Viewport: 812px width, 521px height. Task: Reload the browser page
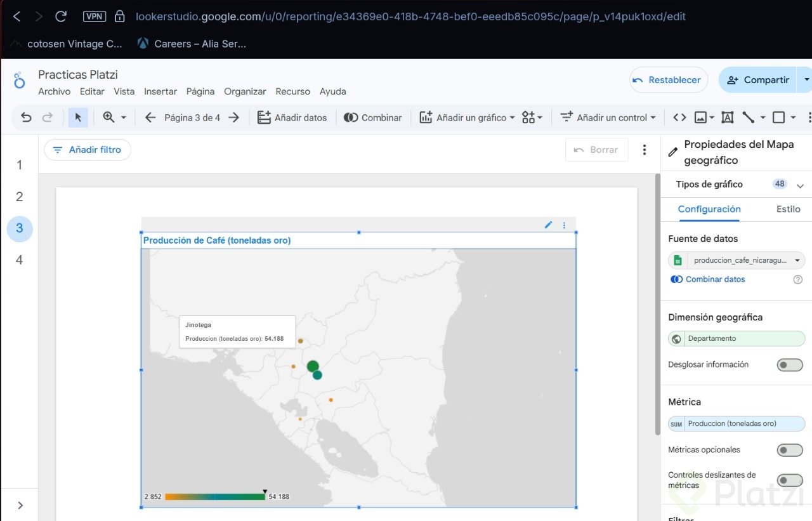[61, 16]
